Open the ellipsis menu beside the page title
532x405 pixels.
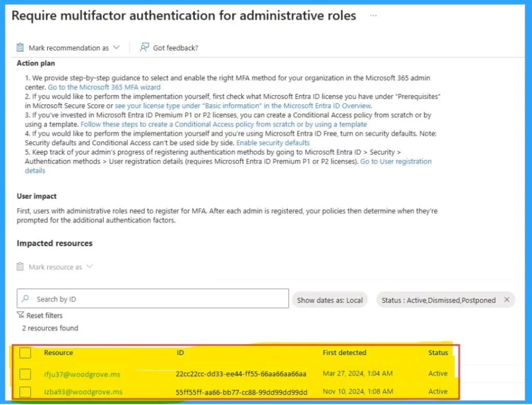pyautogui.click(x=373, y=16)
